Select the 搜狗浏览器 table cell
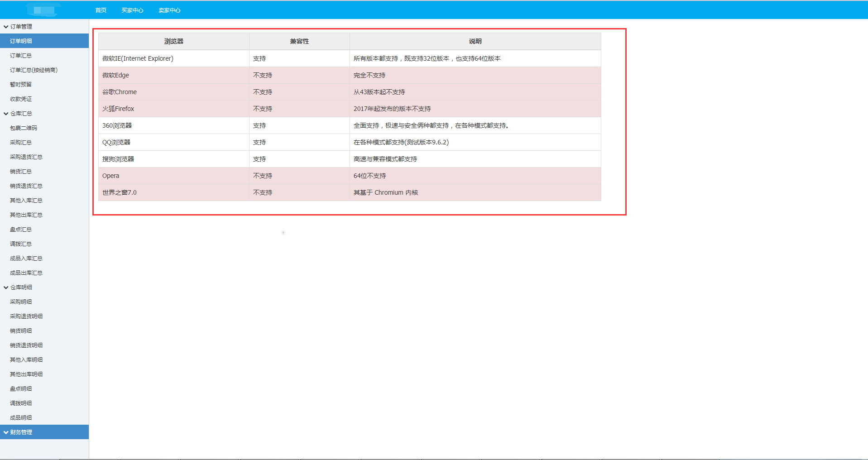Viewport: 868px width, 460px height. 174,159
